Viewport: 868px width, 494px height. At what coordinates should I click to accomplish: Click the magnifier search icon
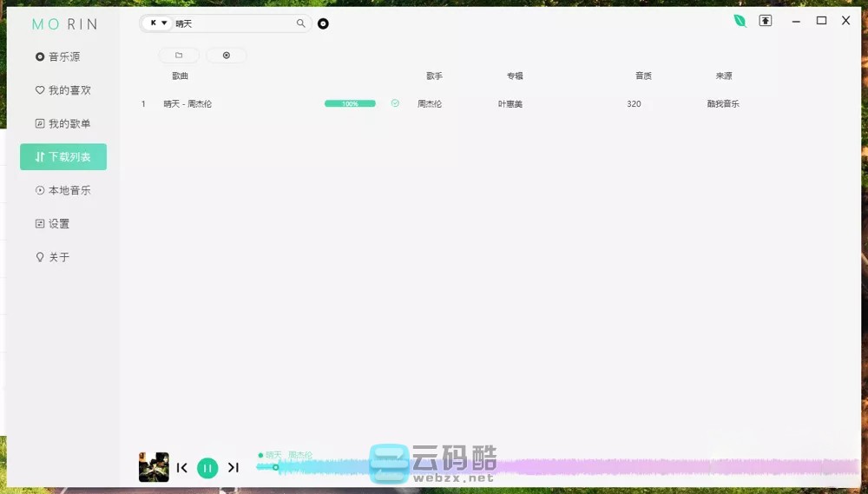[300, 23]
